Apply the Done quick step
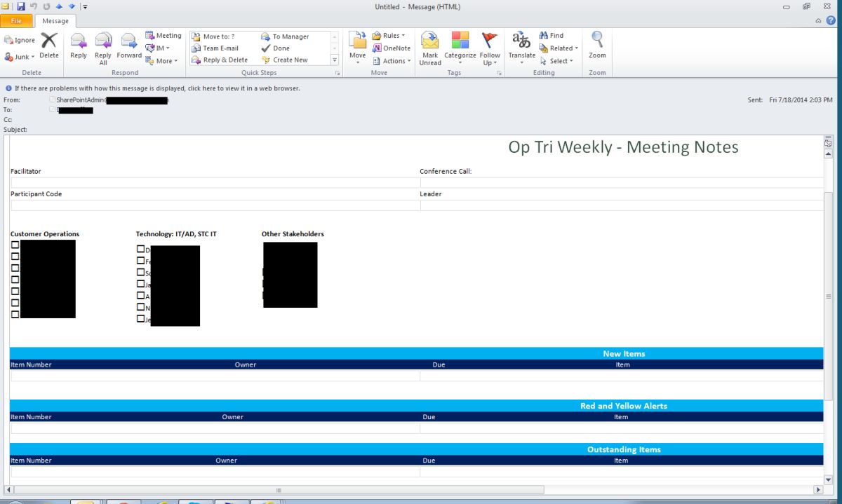 (x=276, y=48)
